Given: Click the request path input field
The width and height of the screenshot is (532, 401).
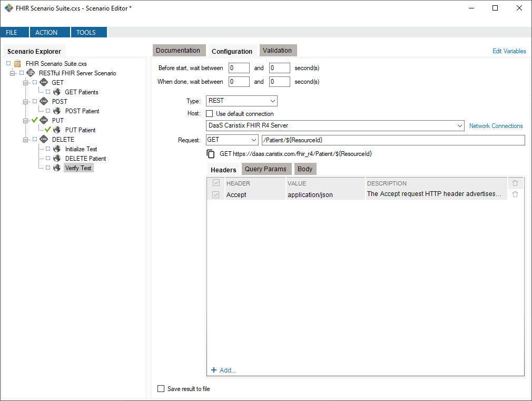Looking at the screenshot, I should [x=369, y=140].
